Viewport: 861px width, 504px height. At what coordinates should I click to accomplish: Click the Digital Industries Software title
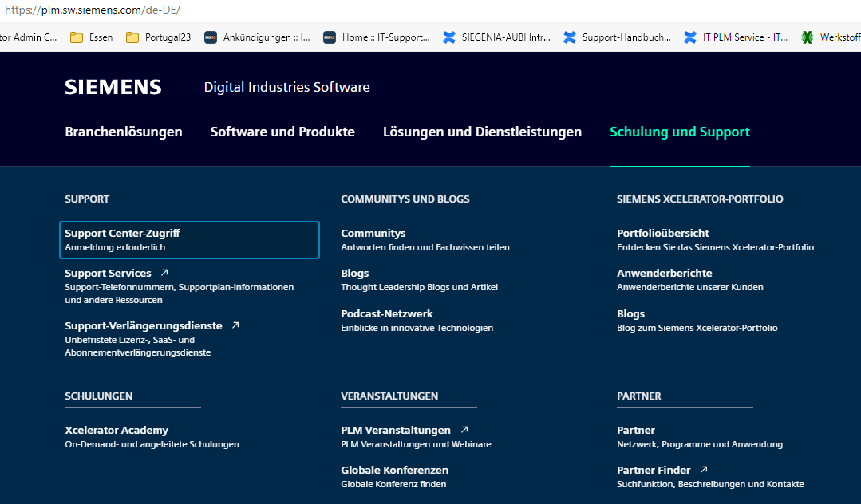point(286,87)
